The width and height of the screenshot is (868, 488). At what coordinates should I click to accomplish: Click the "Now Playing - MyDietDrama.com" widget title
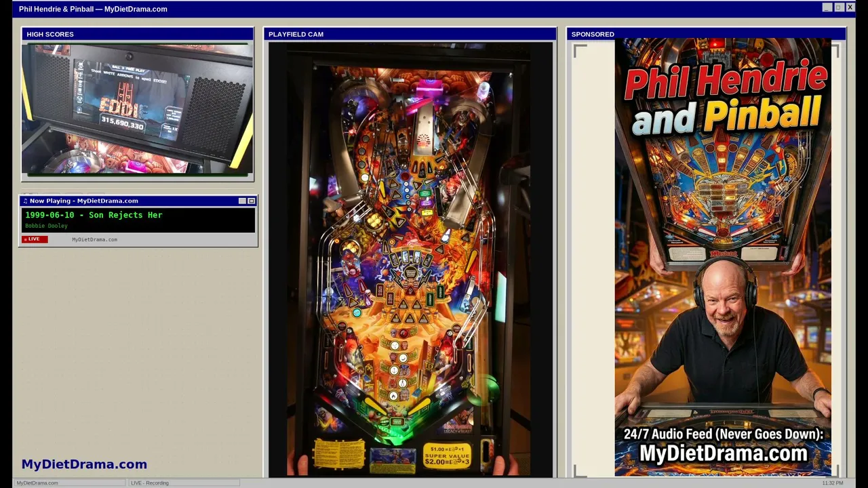point(84,201)
